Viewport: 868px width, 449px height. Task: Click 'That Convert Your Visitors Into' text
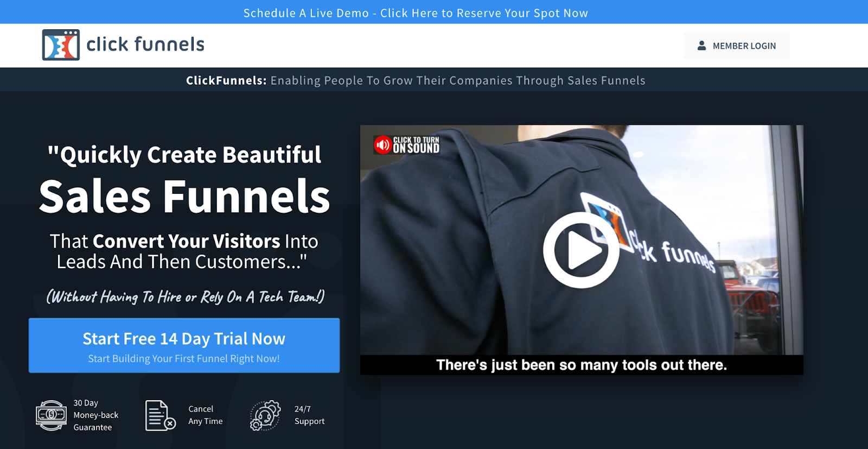(184, 241)
